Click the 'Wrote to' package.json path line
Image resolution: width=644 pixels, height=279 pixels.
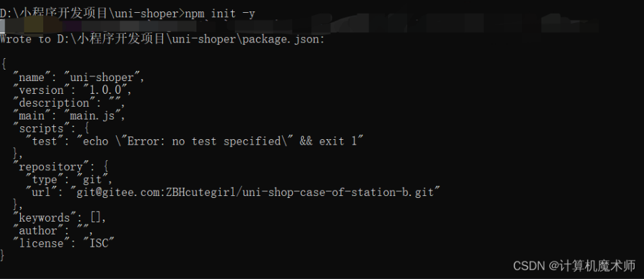pyautogui.click(x=162, y=39)
